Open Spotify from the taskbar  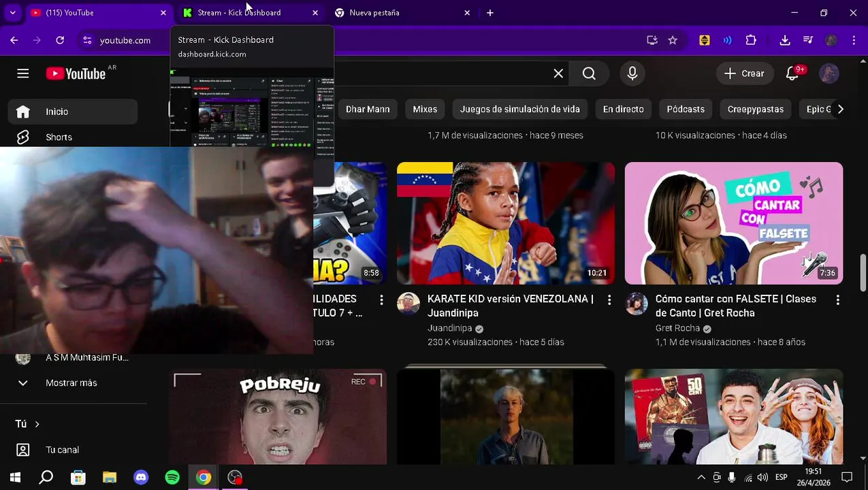(172, 477)
